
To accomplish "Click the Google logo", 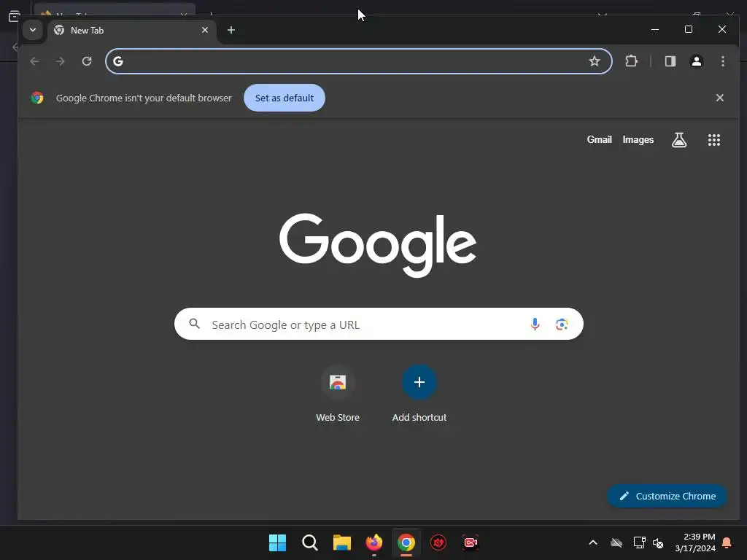I will pyautogui.click(x=378, y=245).
